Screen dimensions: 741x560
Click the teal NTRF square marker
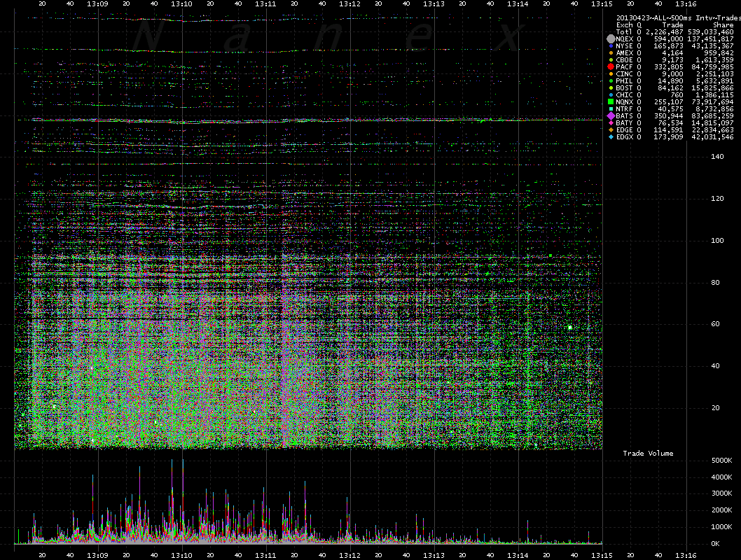coord(610,109)
